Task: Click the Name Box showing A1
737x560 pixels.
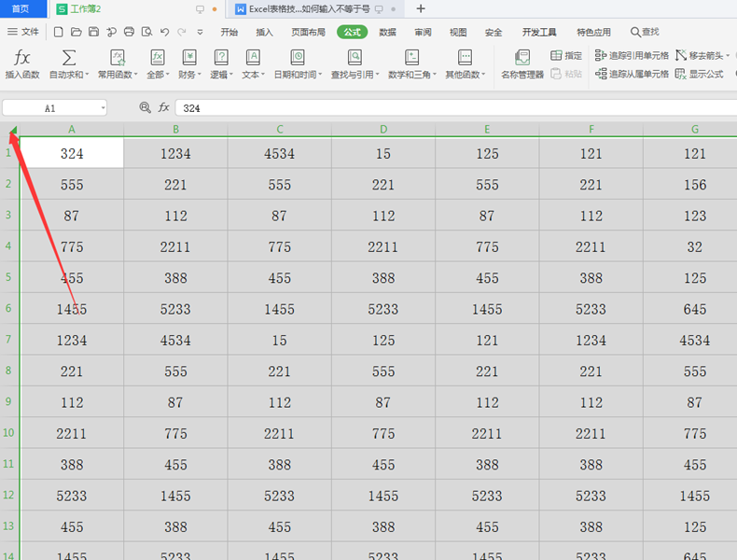Action: [x=50, y=108]
